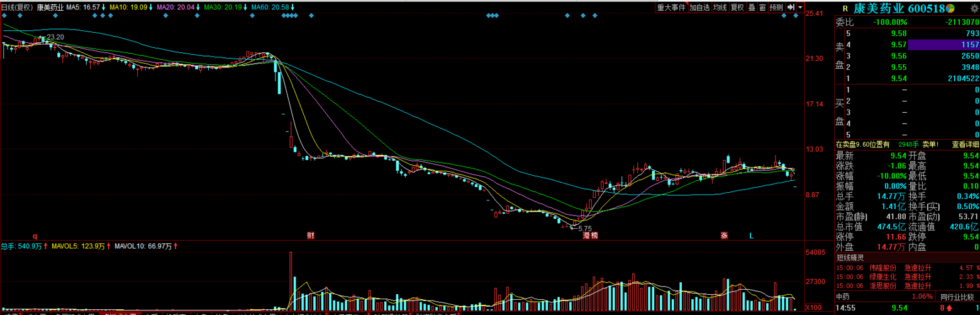
Task: Open 伟隆股份 急速拉升 alert row
Action: [908, 267]
